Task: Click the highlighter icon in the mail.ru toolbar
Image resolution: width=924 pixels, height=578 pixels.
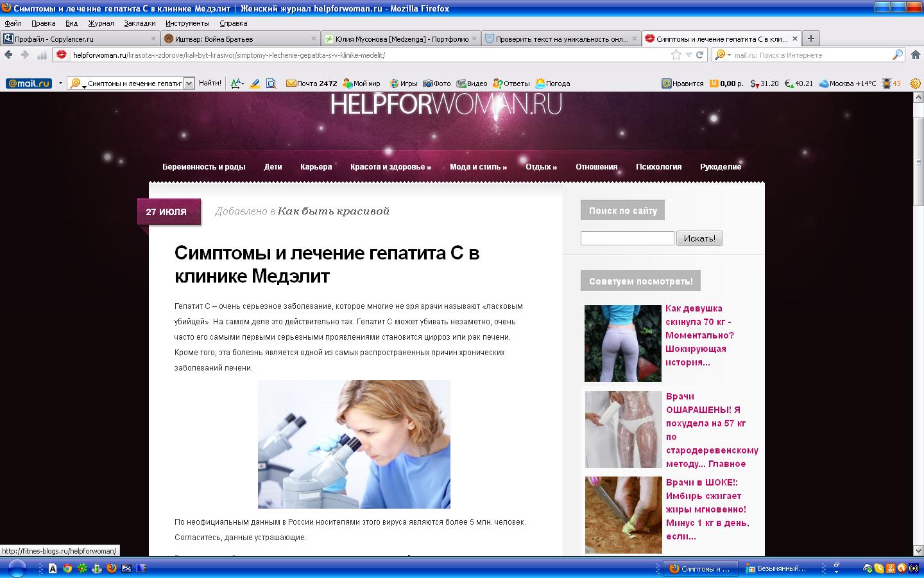Action: [x=255, y=83]
